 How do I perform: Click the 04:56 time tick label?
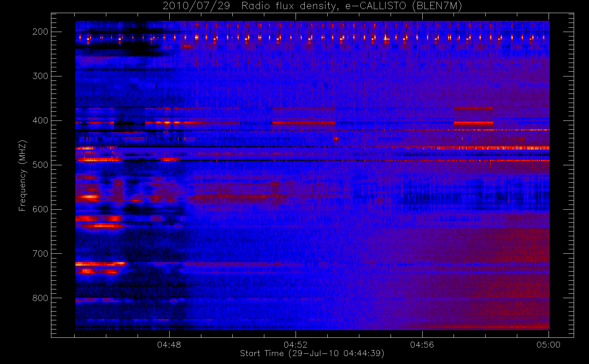pyautogui.click(x=422, y=345)
